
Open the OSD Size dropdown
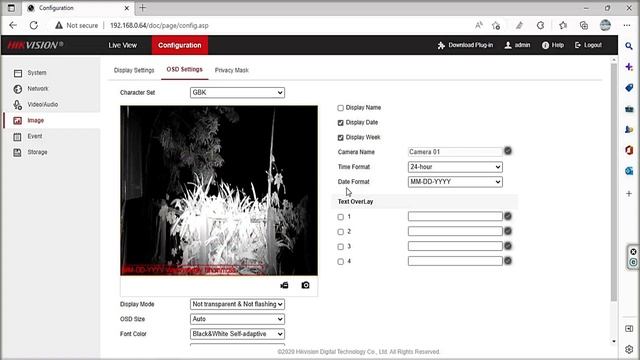tap(237, 319)
